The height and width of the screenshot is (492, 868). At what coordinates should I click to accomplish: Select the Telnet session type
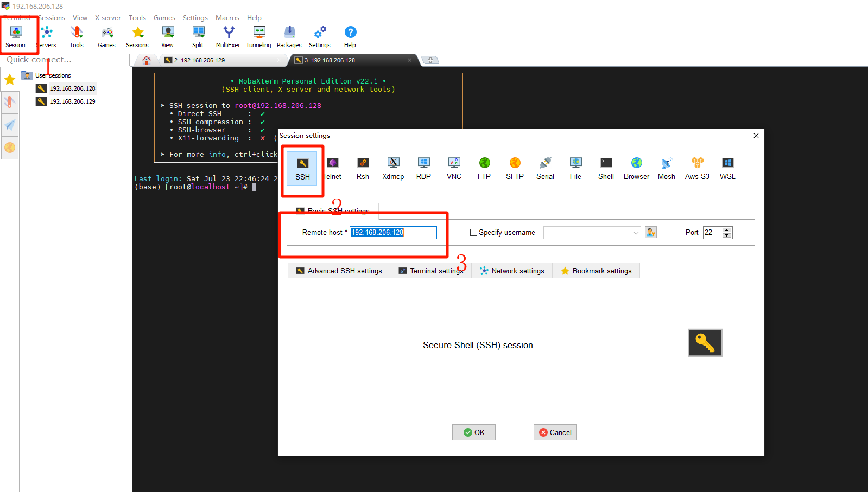333,169
